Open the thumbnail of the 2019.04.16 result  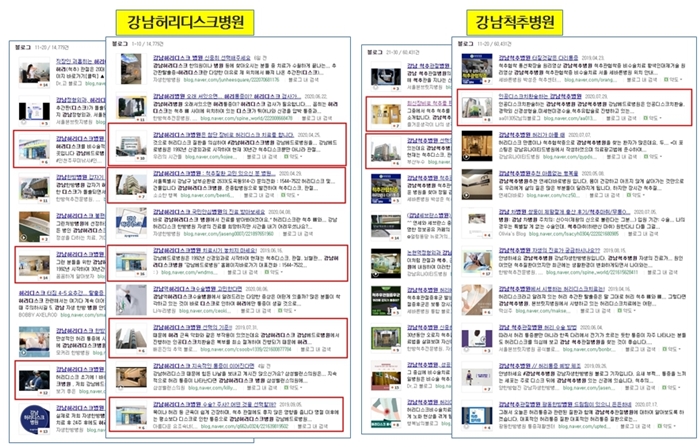pos(477,300)
